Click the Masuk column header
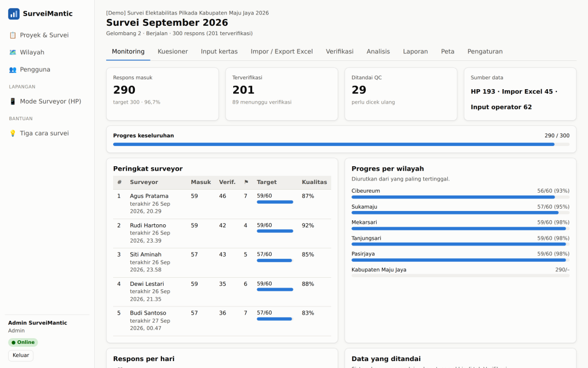Viewport: 588px width, 368px height. coord(201,182)
